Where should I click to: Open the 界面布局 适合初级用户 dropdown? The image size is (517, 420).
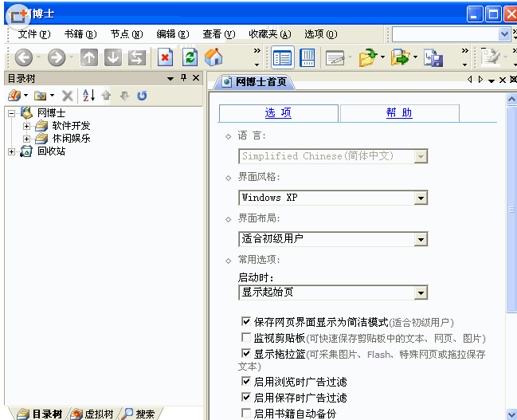(x=421, y=239)
